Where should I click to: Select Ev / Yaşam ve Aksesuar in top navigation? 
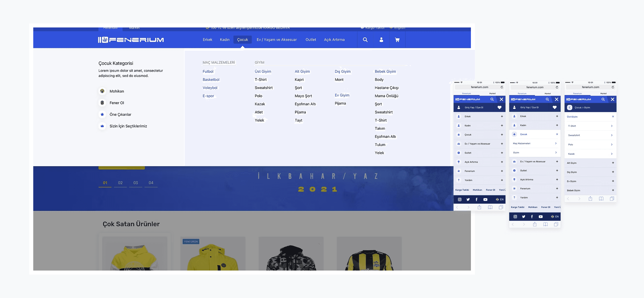pos(276,40)
